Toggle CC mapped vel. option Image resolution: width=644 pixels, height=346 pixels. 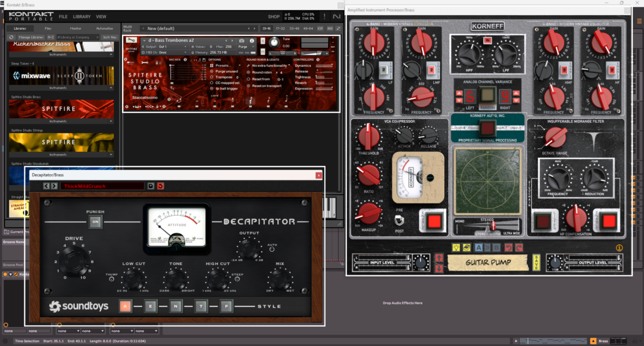click(x=212, y=83)
